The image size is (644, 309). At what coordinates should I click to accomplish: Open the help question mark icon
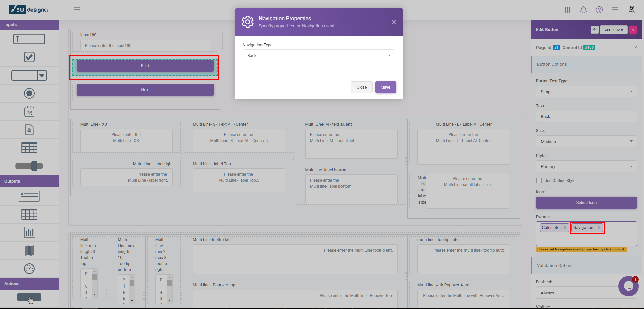pos(599,10)
